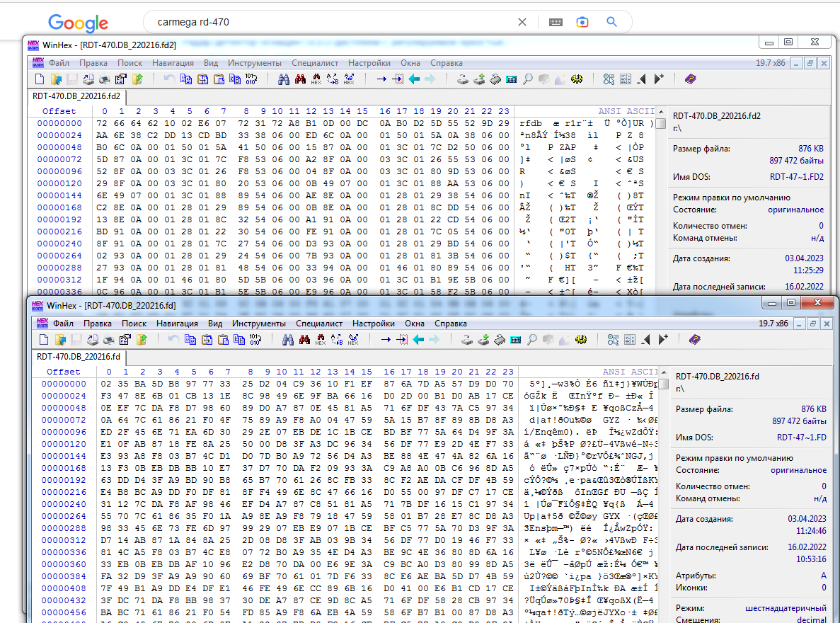The width and height of the screenshot is (840, 623).
Task: Click Find Hex Values icon in the .fd2 window
Action: pyautogui.click(x=316, y=79)
